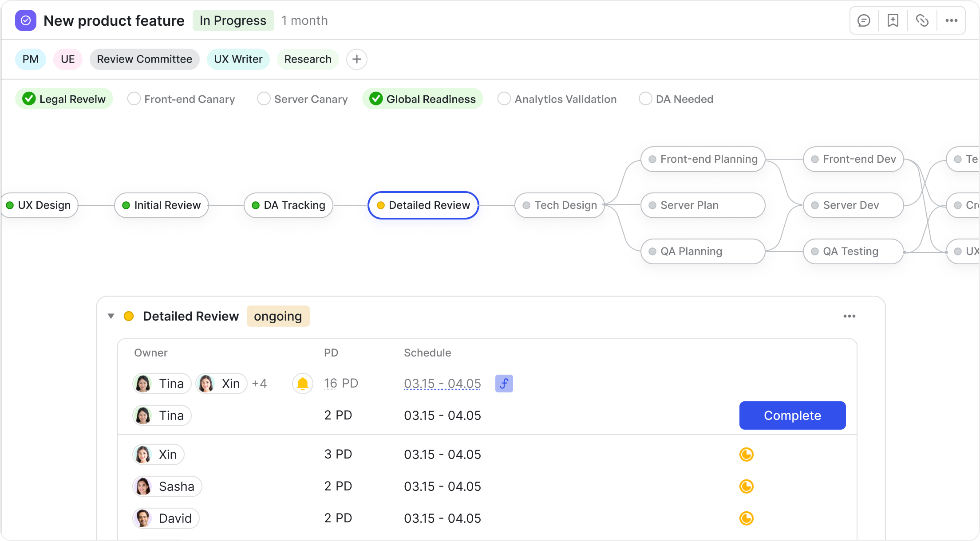This screenshot has width=980, height=541.
Task: Open the ellipsis menu in the Detailed Review panel
Action: (850, 316)
